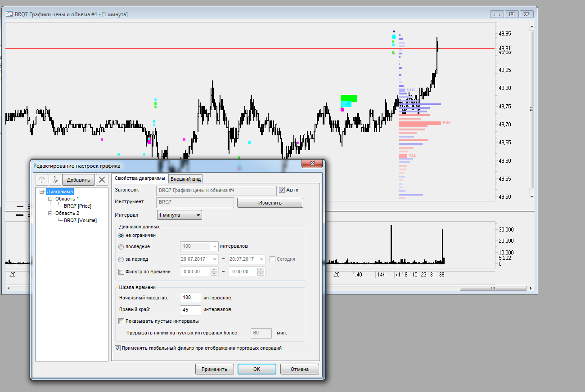Enable Фильтр по времени checkbox
Screen dimensions: 585x392
(x=121, y=272)
